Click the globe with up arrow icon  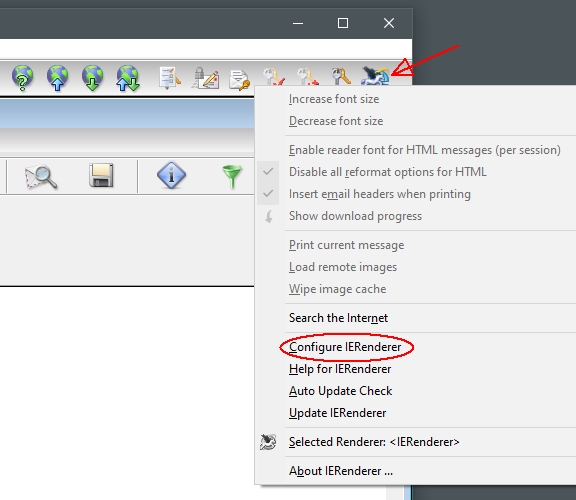(x=57, y=78)
